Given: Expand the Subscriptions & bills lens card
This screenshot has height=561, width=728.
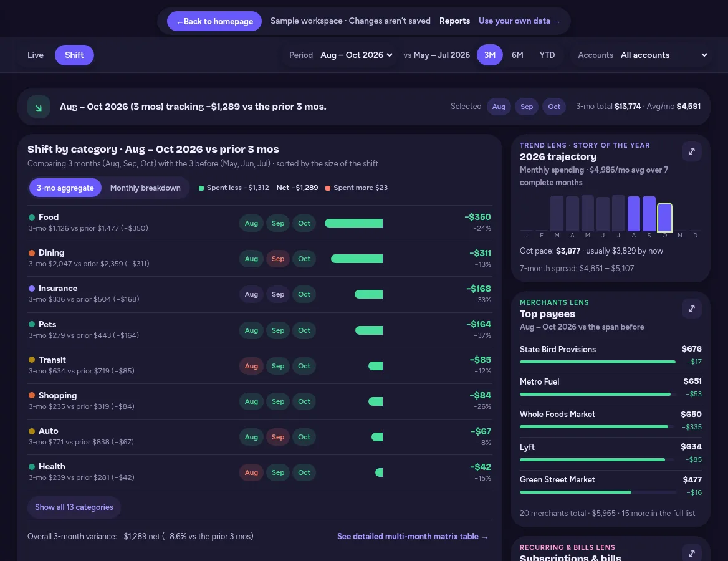Looking at the screenshot, I should [691, 553].
